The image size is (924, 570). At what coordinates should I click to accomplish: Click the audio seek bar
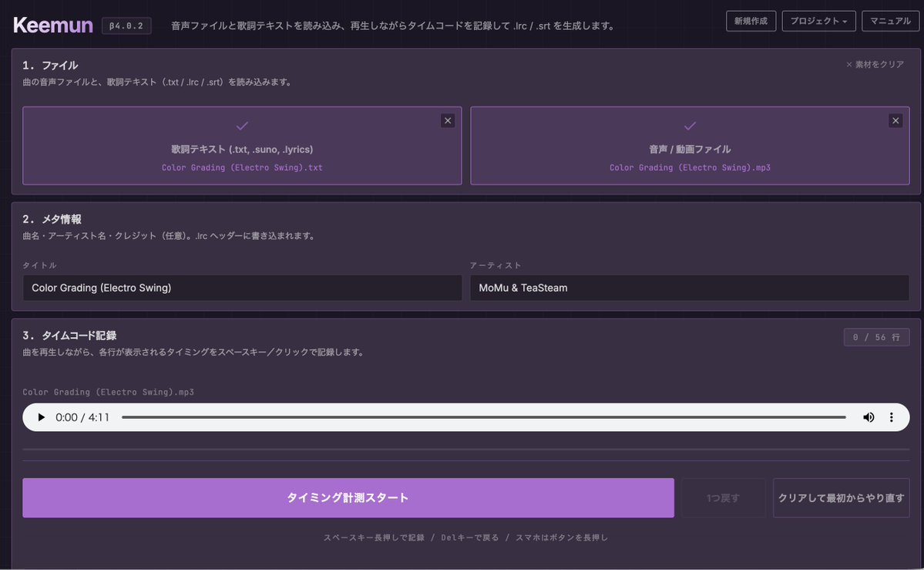pos(484,417)
